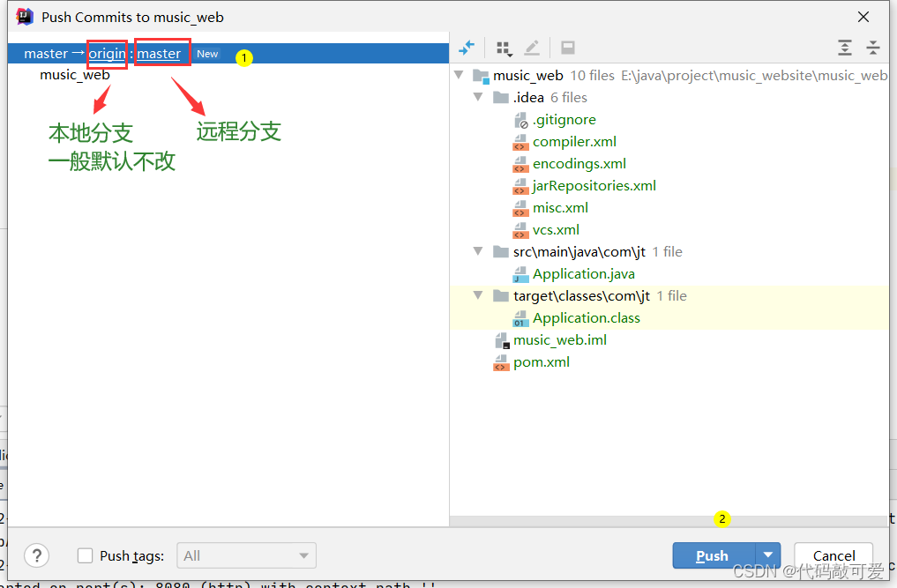Select the Application.class file name
This screenshot has width=897, height=588.
coord(587,318)
